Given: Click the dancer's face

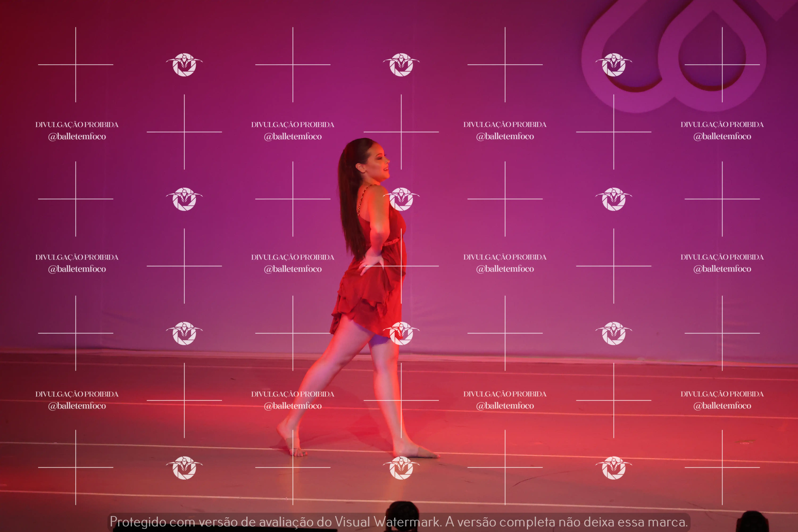Looking at the screenshot, I should coord(378,163).
